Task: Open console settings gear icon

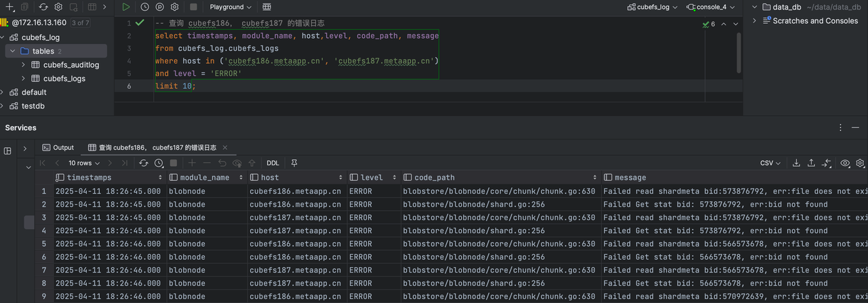Action: tap(175, 7)
